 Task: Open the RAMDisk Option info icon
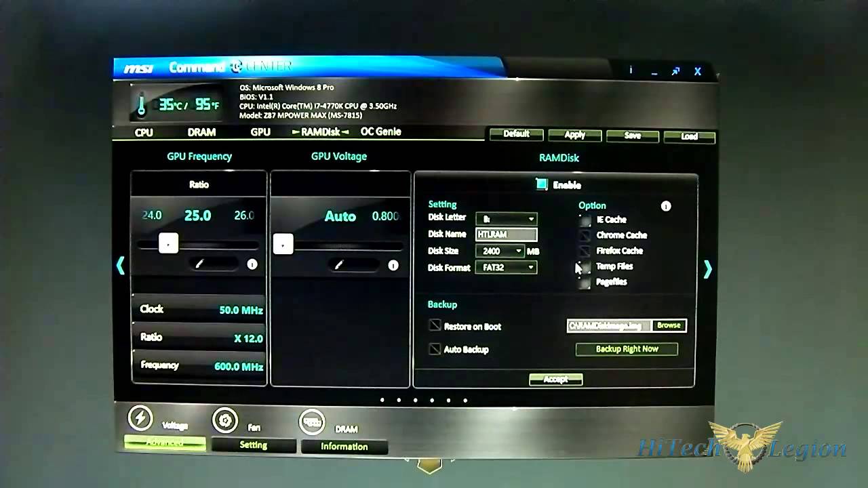pyautogui.click(x=666, y=206)
